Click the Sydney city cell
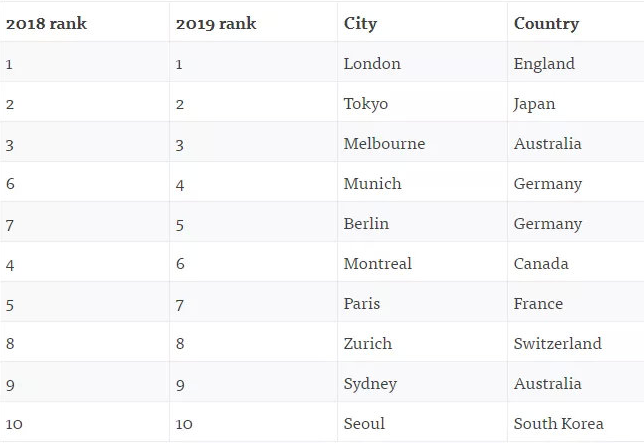Image resolution: width=644 pixels, height=443 pixels. pyautogui.click(x=370, y=384)
